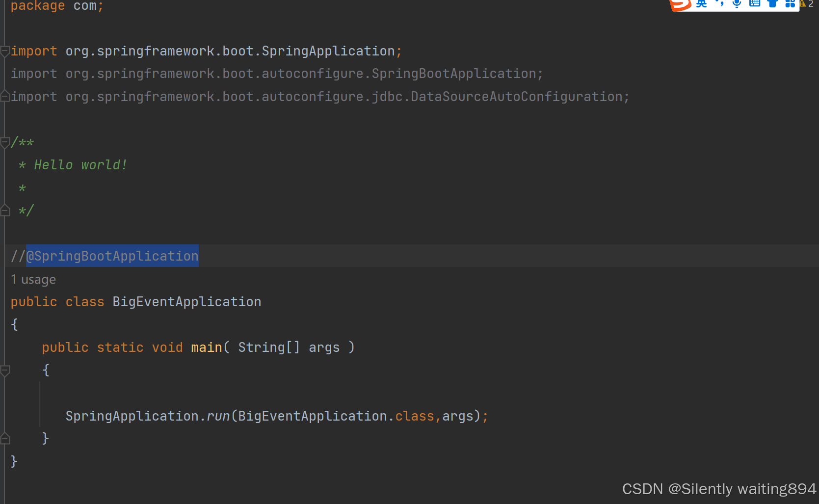Click the package com declaration line
The width and height of the screenshot is (819, 504).
click(x=56, y=6)
